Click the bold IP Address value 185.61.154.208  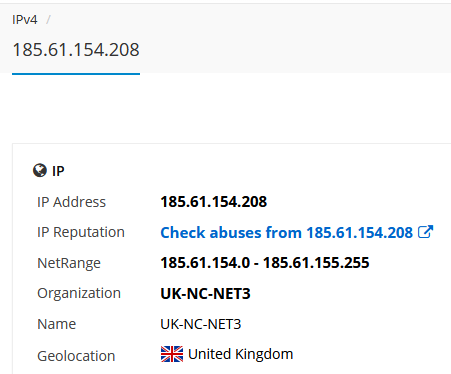pyautogui.click(x=214, y=202)
